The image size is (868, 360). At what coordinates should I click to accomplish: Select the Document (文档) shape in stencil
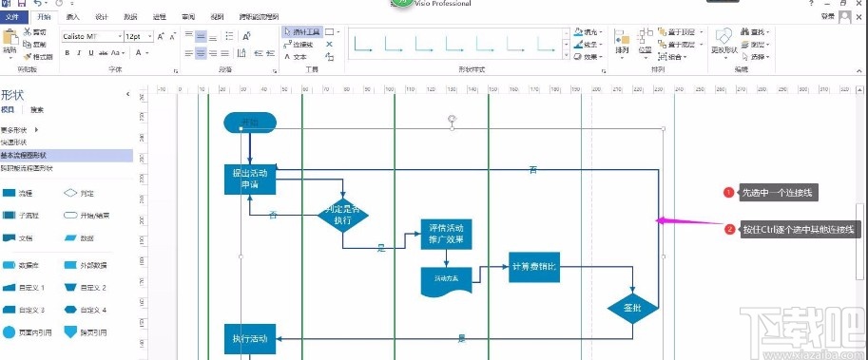tap(18, 237)
